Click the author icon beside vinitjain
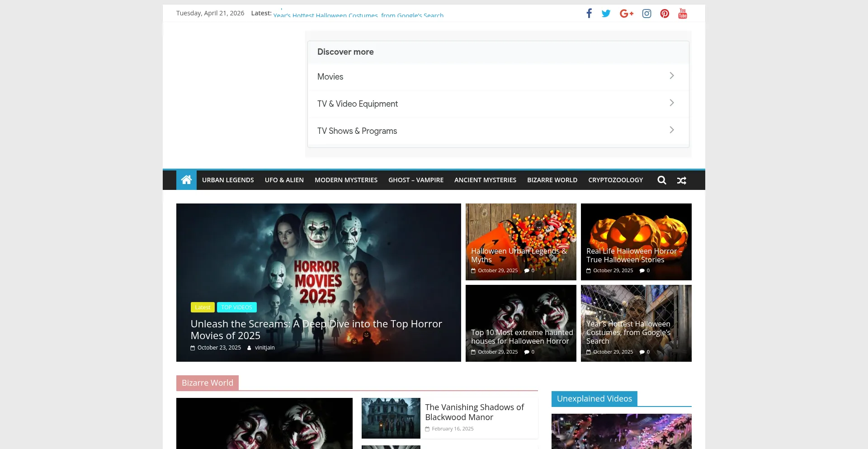868x449 pixels. point(249,348)
